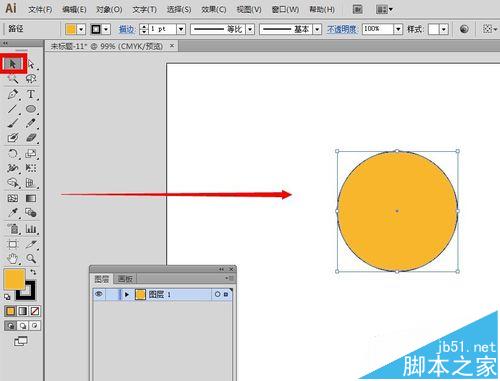Click the Change Screen Mode icon

click(x=21, y=341)
